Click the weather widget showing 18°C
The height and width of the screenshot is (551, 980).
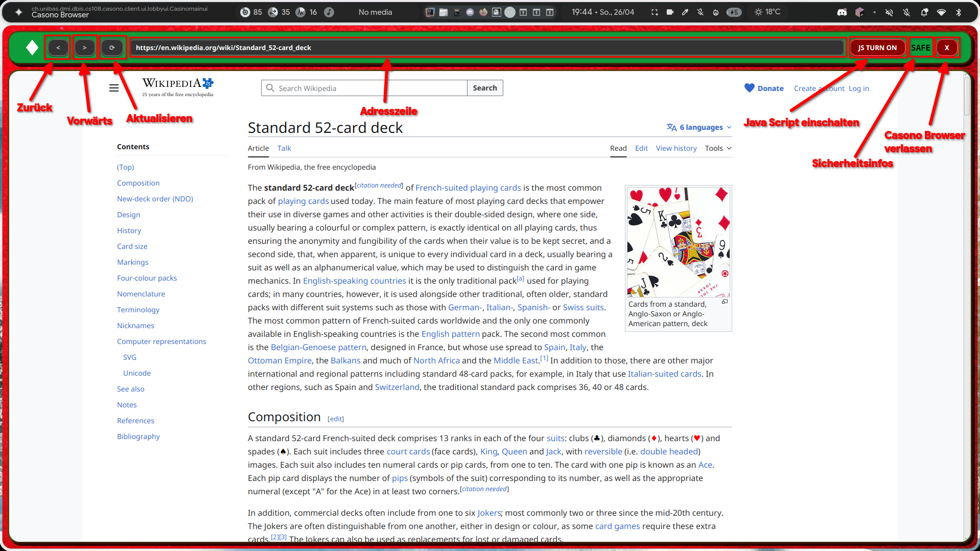pos(767,12)
